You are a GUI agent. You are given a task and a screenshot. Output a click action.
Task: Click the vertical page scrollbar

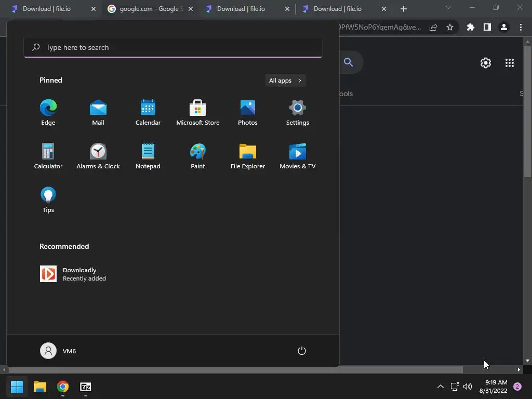pos(527,111)
